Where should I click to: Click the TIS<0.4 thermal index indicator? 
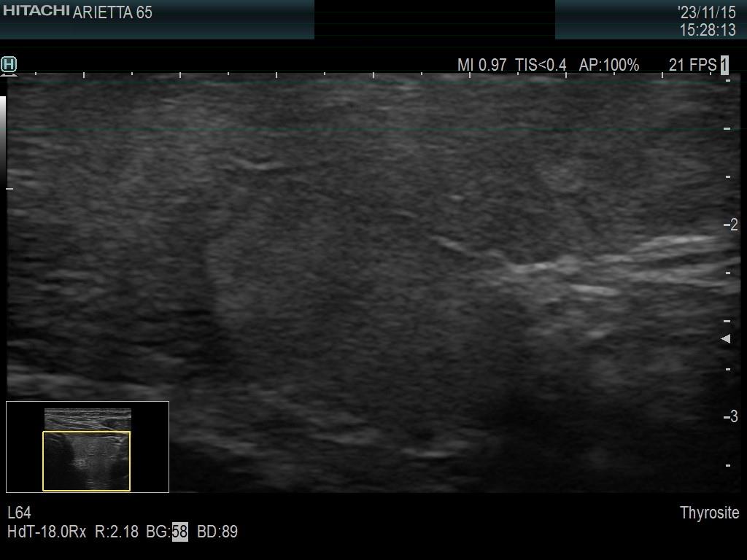[540, 65]
